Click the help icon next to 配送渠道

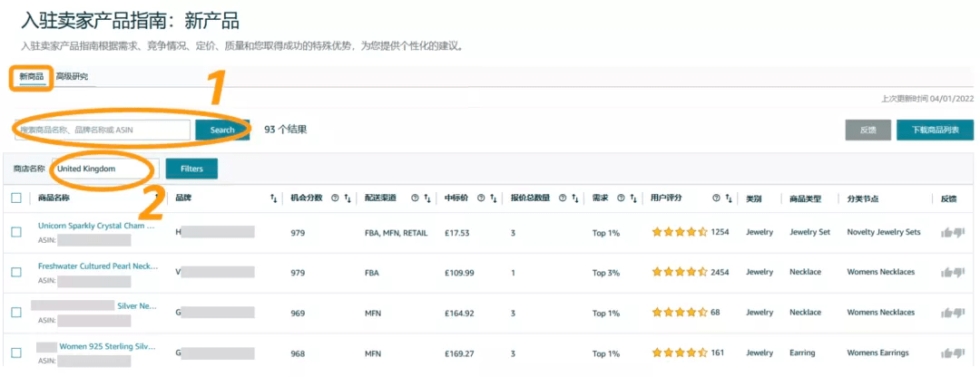point(415,198)
